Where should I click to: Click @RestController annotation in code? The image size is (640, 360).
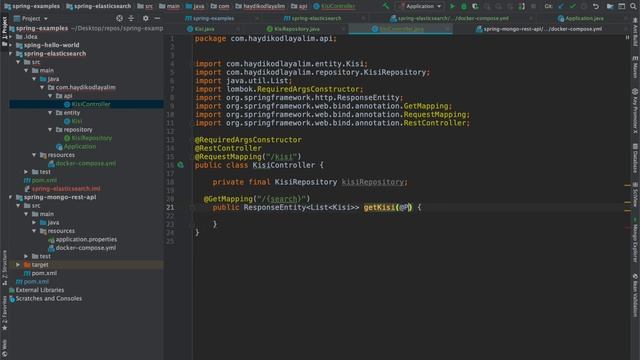(228, 148)
